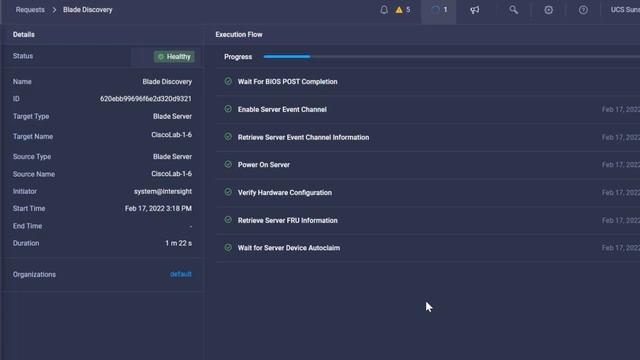Click check icon for Power On Server
Image resolution: width=640 pixels, height=360 pixels.
228,164
